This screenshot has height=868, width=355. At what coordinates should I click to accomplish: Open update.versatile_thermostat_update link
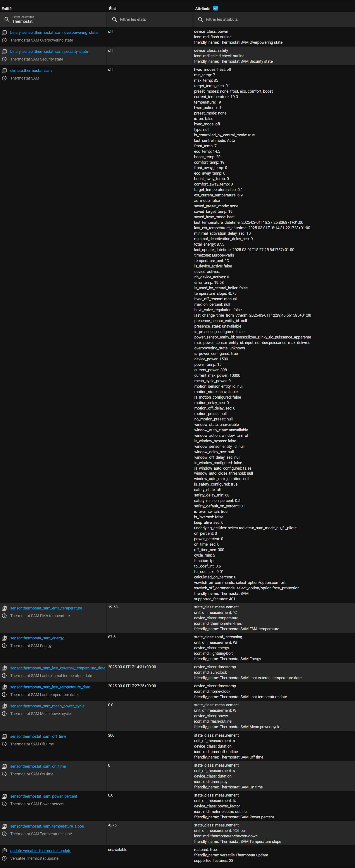pyautogui.click(x=41, y=851)
